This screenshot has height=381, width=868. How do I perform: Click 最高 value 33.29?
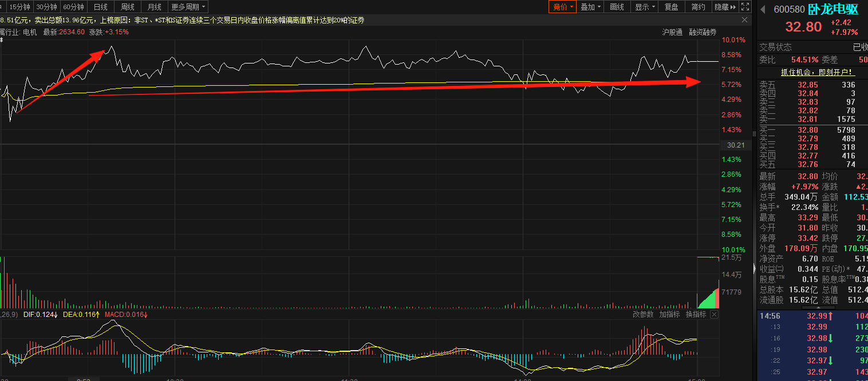808,217
